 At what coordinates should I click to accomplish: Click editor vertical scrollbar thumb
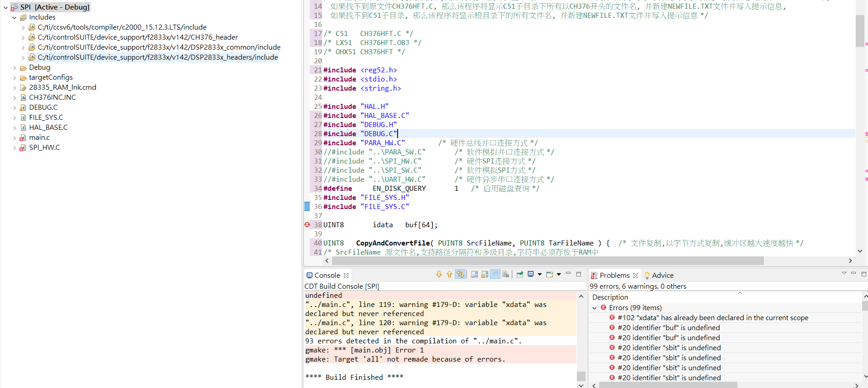tap(860, 31)
